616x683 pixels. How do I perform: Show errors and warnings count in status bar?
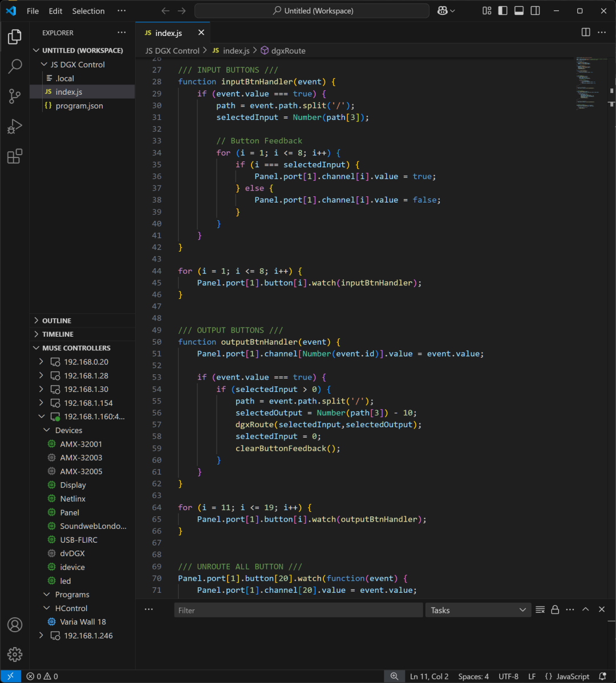(x=42, y=677)
